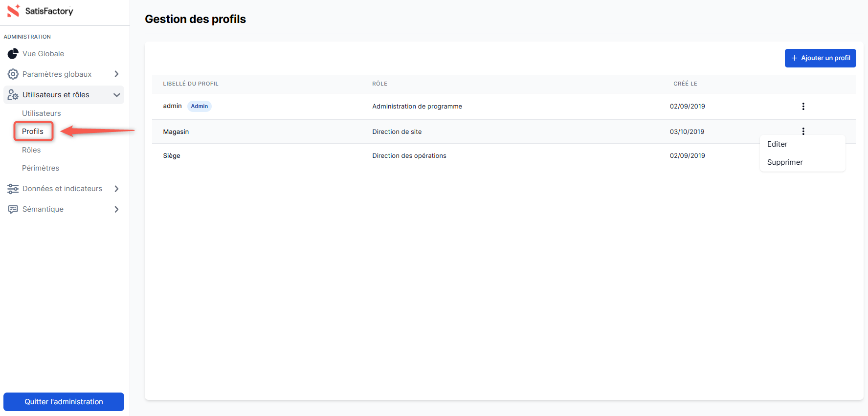Open the three-dot menu for admin profile
This screenshot has height=416, width=868.
803,106
